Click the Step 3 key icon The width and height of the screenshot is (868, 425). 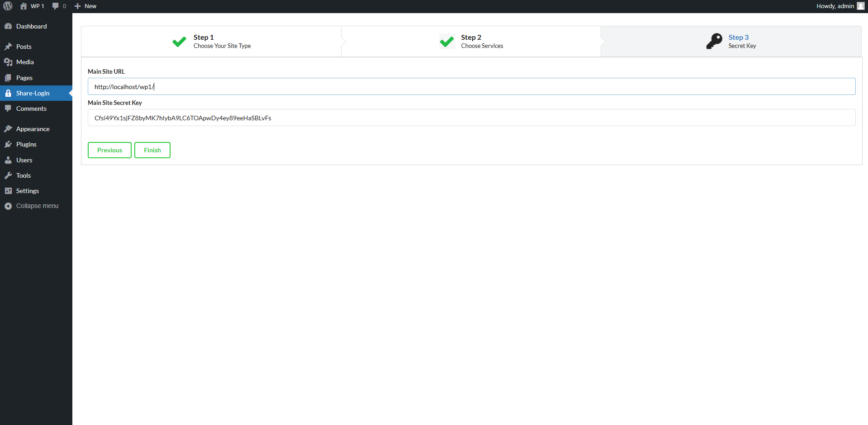714,41
